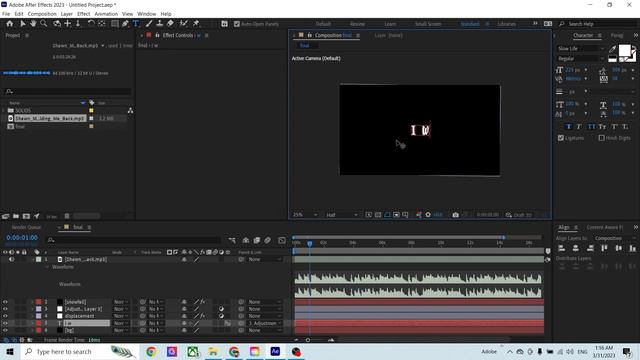Open the Composition Mini-Flowchart in timeline

tap(232, 240)
